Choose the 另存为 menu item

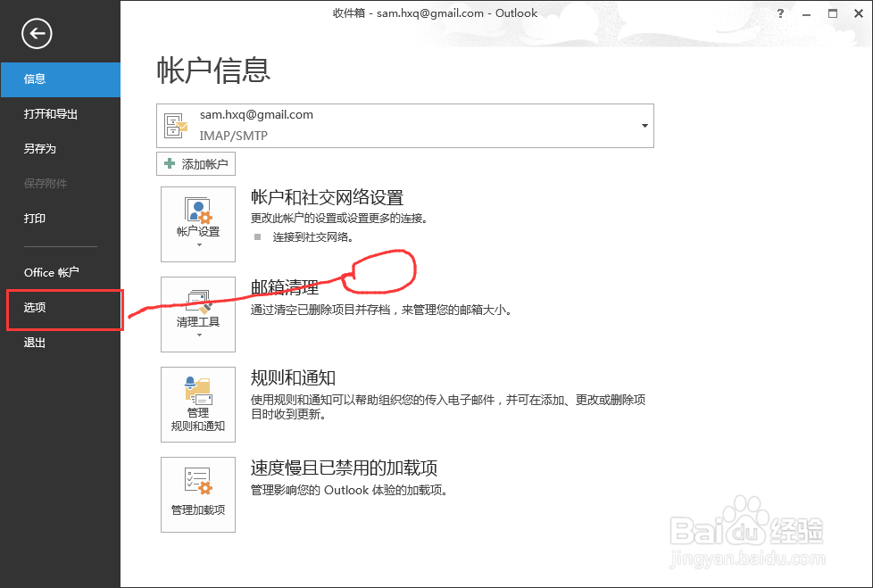pos(60,148)
